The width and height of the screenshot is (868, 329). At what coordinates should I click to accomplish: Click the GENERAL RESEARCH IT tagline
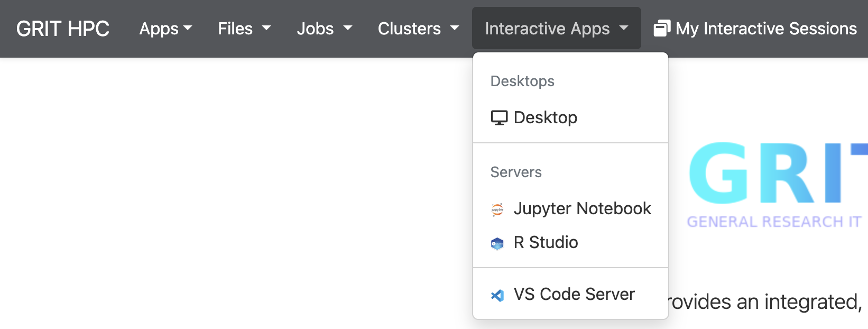coord(774,222)
